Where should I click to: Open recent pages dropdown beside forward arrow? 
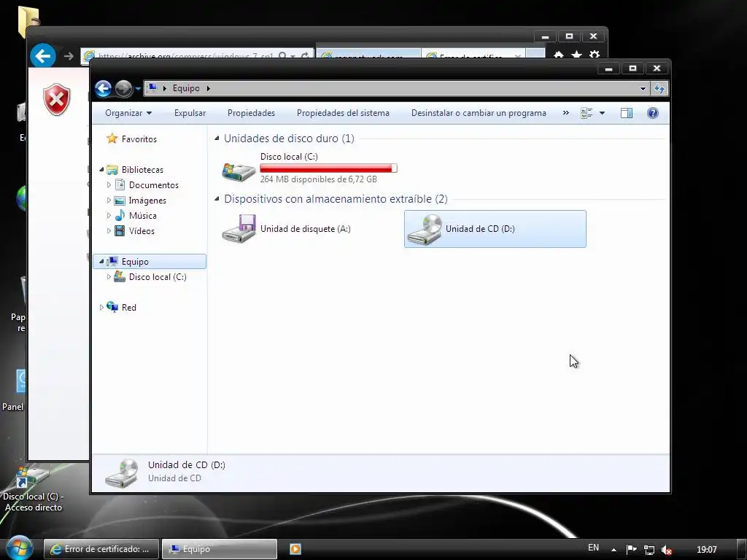138,88
